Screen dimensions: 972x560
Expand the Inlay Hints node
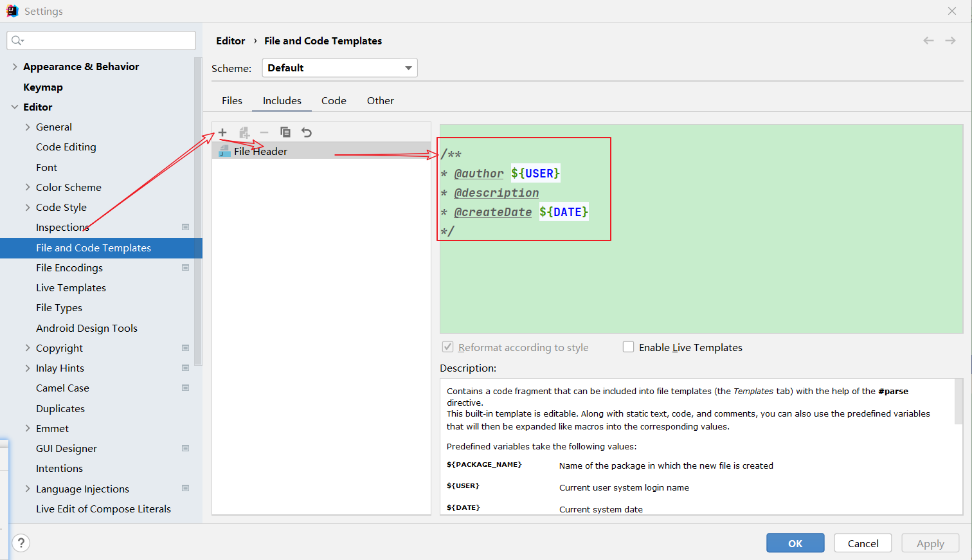[28, 368]
